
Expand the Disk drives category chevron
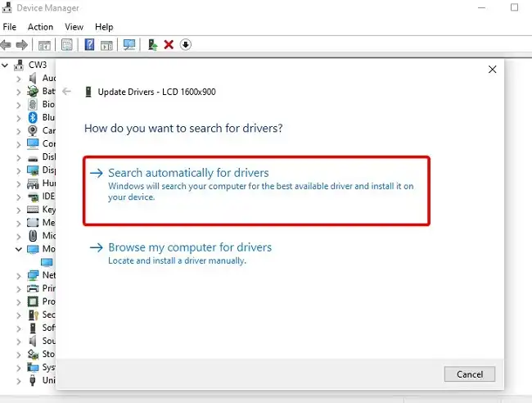pos(19,157)
